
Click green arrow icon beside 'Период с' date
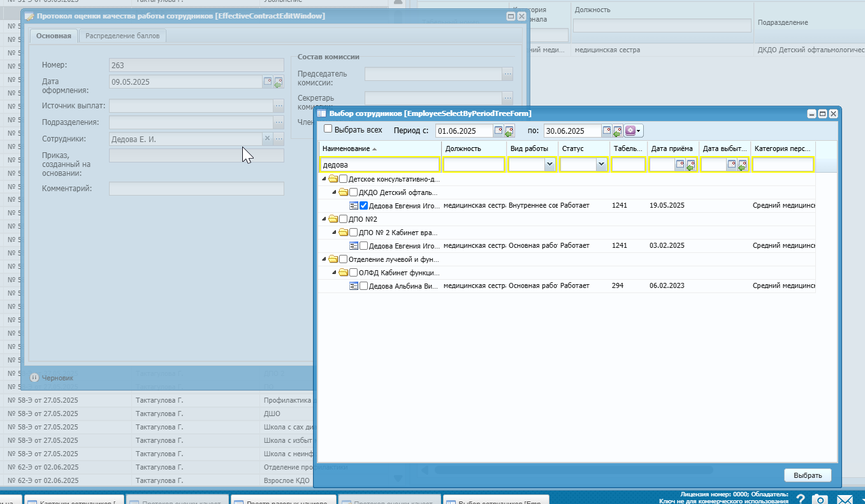509,131
